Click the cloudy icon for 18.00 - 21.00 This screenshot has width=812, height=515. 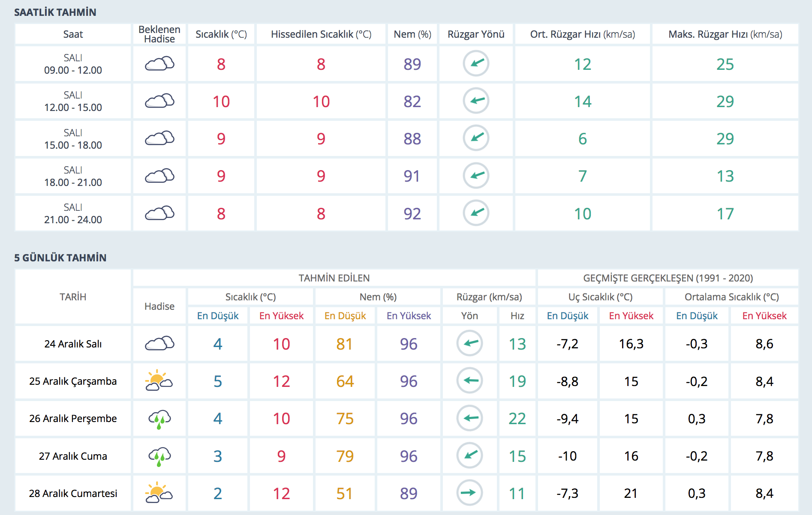[159, 176]
